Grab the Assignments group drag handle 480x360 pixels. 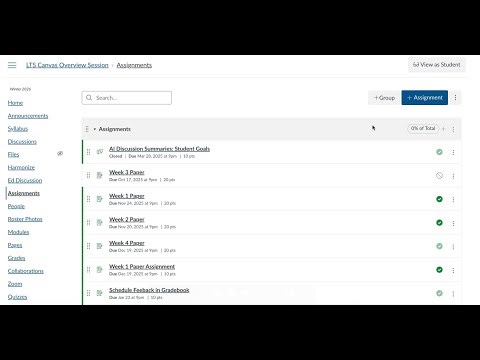pyautogui.click(x=87, y=129)
